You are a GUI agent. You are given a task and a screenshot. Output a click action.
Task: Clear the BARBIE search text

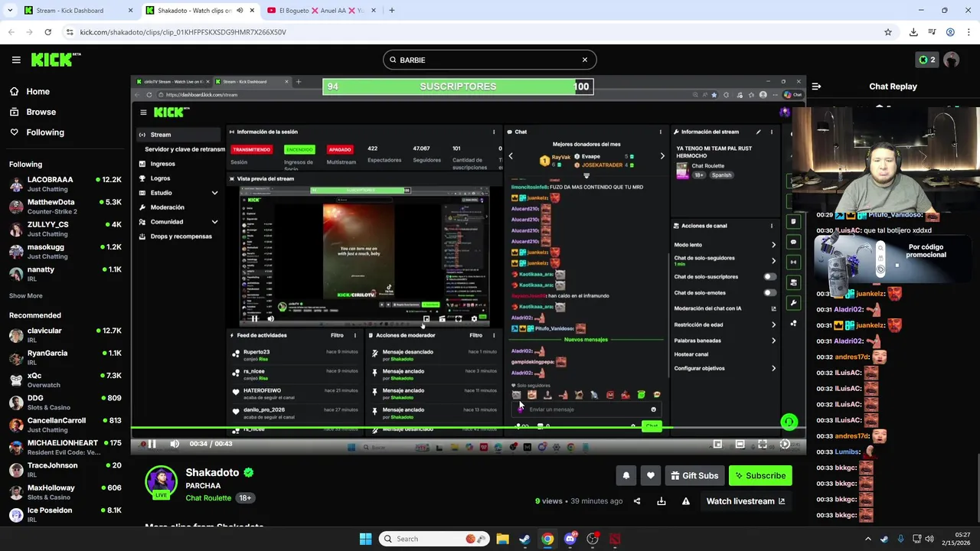584,60
